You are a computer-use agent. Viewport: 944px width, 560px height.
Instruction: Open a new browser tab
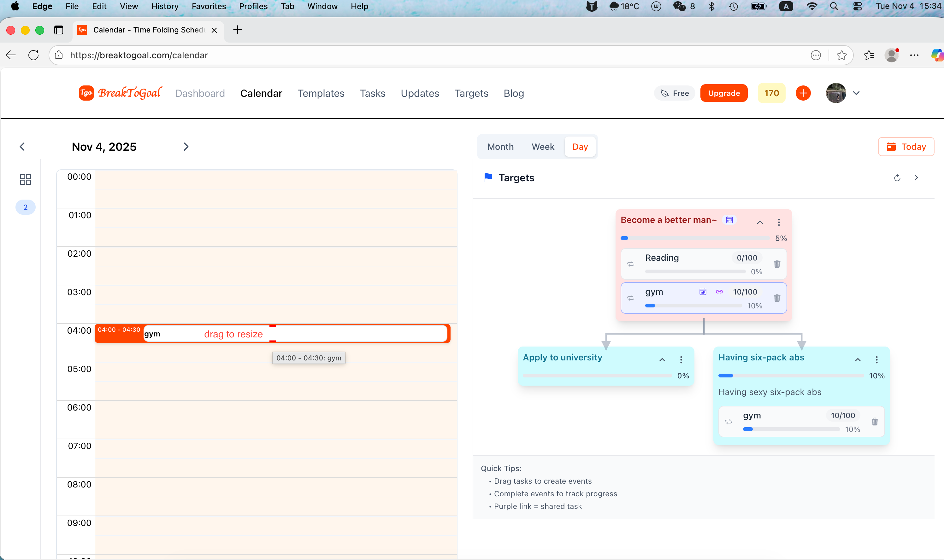point(237,30)
